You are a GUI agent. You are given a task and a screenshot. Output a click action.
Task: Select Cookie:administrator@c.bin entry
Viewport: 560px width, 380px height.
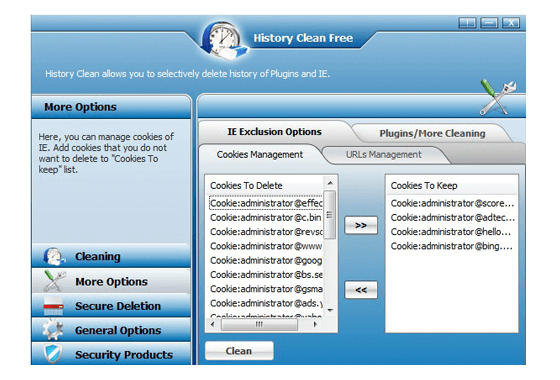point(266,217)
